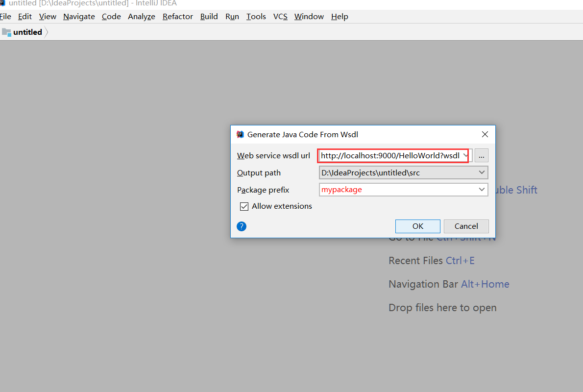This screenshot has height=392, width=583.
Task: Click the 'Package prefix' label
Action: tap(263, 190)
